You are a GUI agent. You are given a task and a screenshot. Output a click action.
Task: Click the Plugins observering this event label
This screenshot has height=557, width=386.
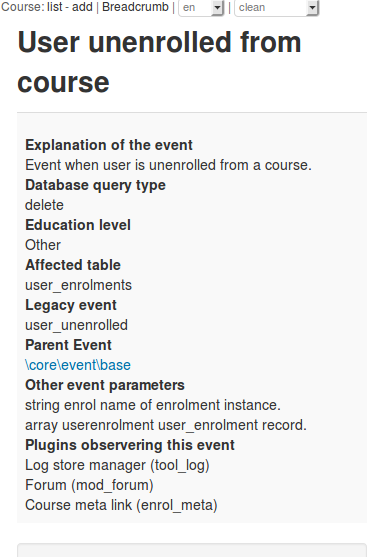130,445
